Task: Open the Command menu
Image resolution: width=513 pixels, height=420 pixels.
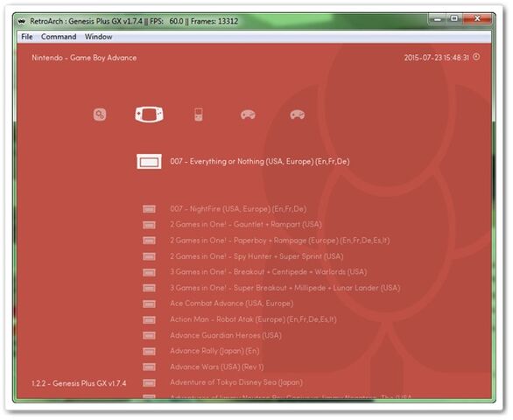Action: click(59, 37)
